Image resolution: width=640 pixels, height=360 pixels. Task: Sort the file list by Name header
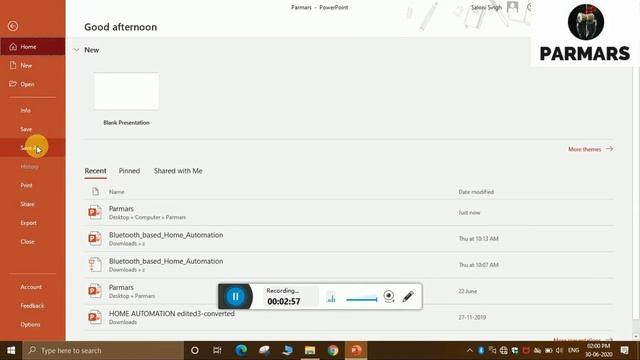pyautogui.click(x=117, y=191)
